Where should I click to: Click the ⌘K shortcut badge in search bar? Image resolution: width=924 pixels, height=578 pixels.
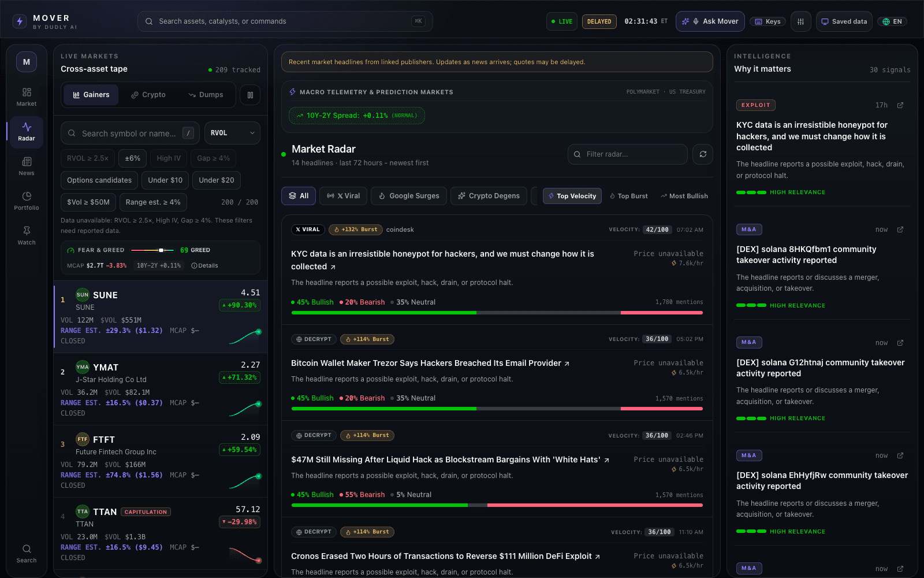(x=418, y=21)
